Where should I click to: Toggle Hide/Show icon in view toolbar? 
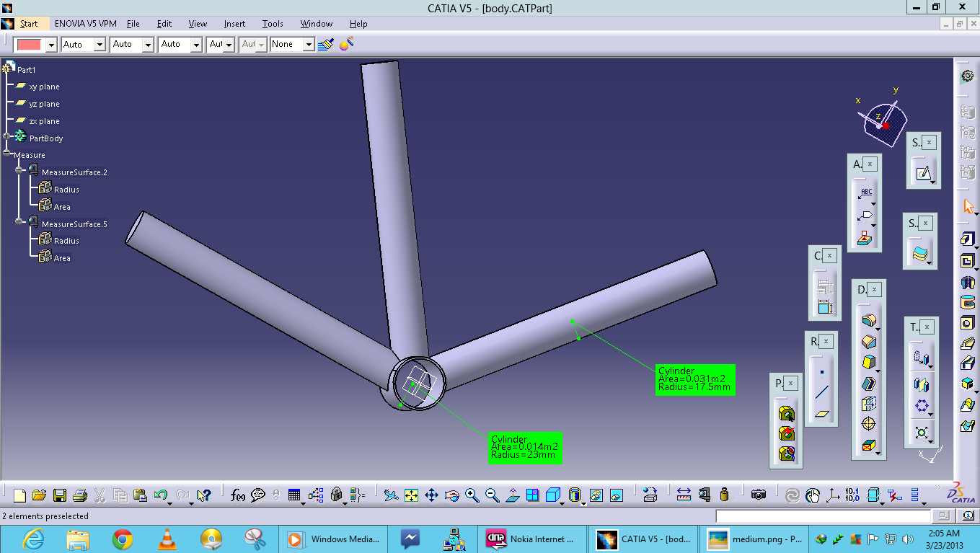pos(596,495)
